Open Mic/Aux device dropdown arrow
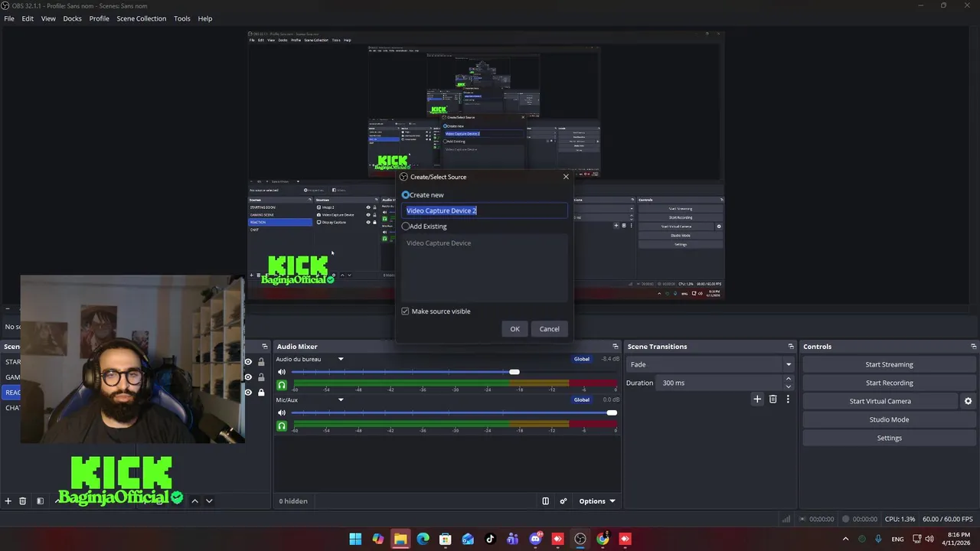Image resolution: width=980 pixels, height=551 pixels. 341,399
